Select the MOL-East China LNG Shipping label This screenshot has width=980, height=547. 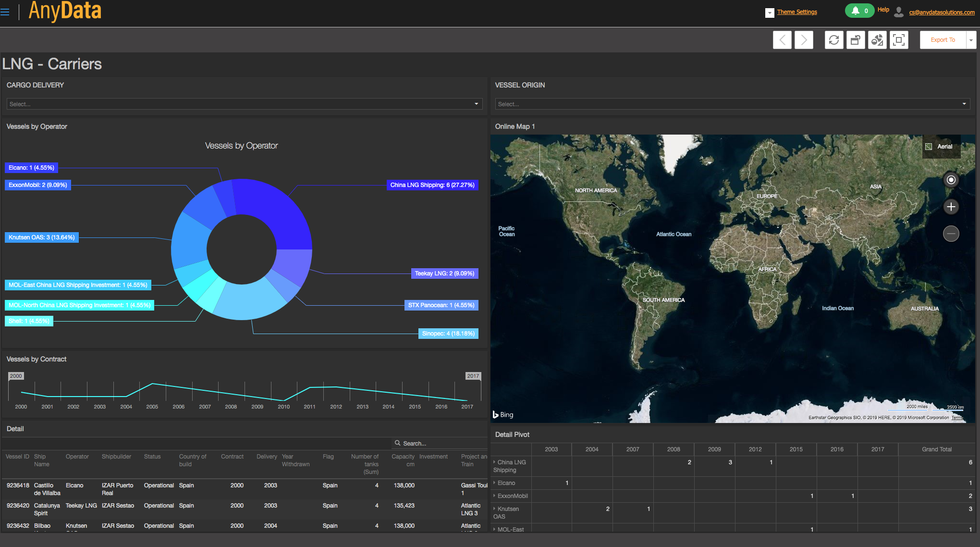pyautogui.click(x=78, y=285)
